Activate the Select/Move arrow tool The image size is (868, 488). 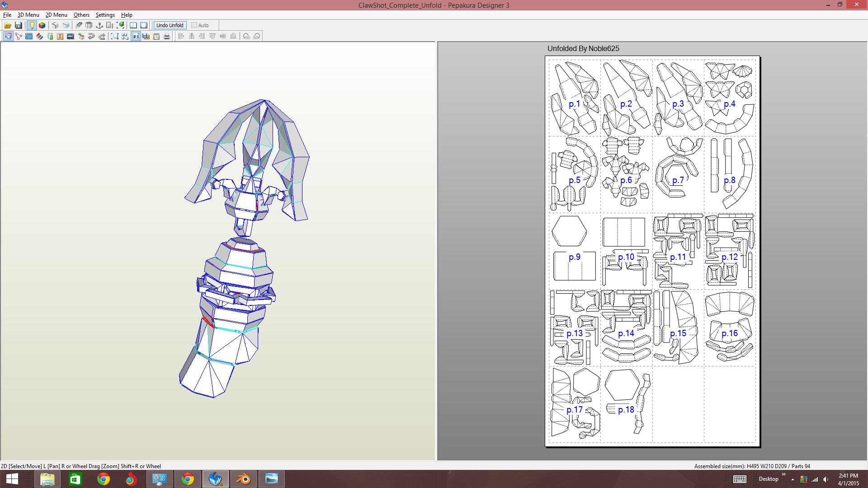point(8,36)
